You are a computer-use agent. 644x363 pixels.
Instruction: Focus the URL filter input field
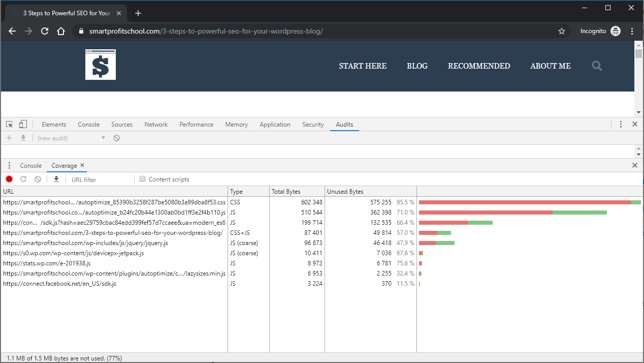pos(101,179)
